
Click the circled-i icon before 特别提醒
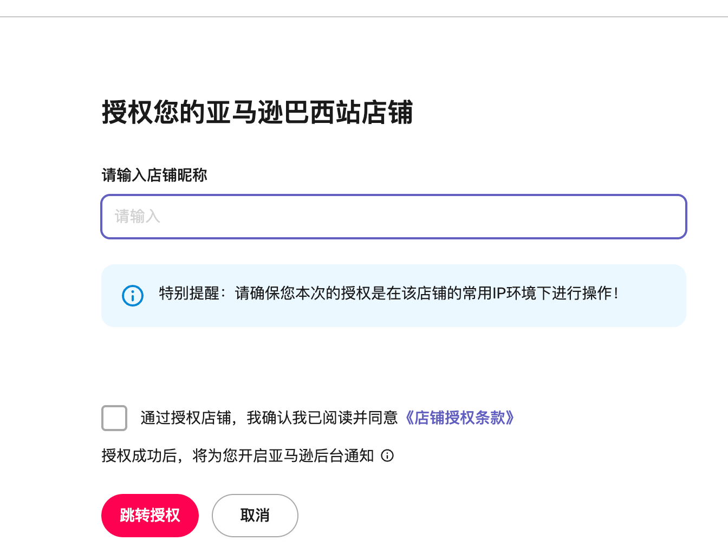point(133,296)
